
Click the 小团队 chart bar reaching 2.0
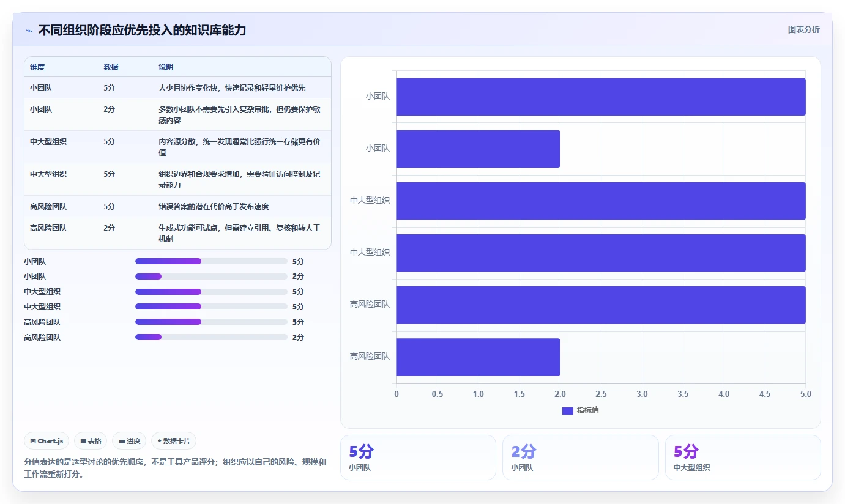[478, 149]
